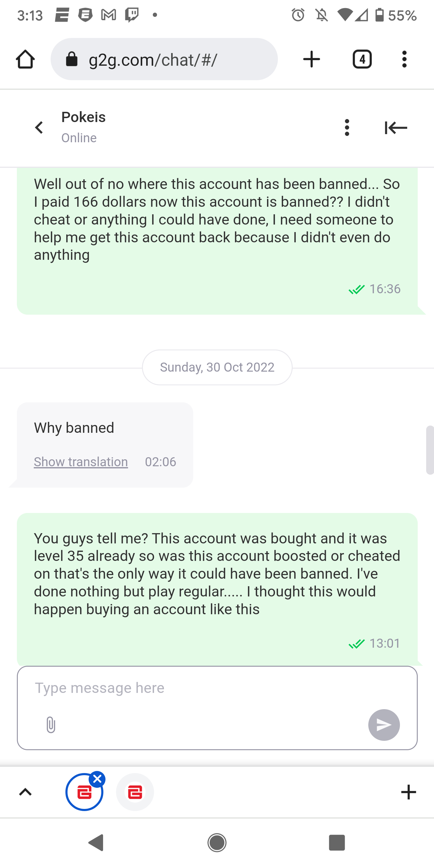The width and height of the screenshot is (434, 868).
Task: Collapse the chat panel with arrow icon
Action: pos(396,128)
